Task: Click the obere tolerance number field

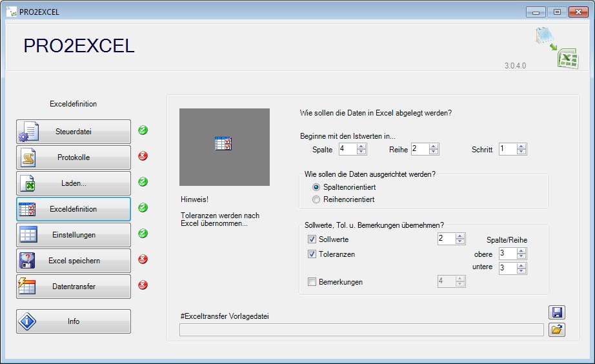Action: (508, 254)
